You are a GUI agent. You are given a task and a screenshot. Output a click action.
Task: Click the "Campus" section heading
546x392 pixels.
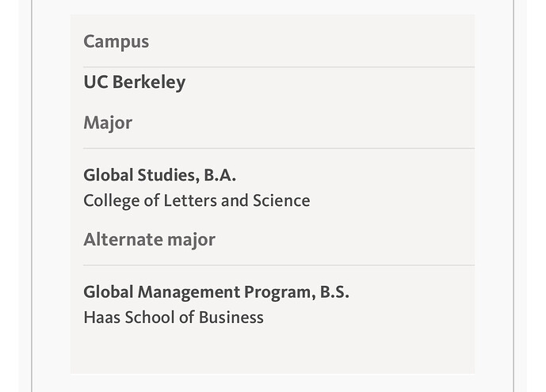coord(116,42)
